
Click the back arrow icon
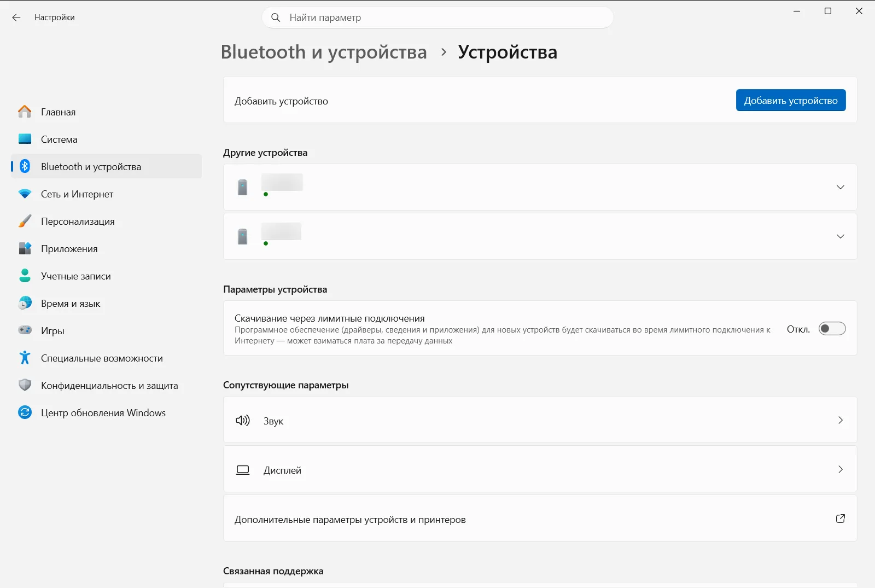point(16,18)
